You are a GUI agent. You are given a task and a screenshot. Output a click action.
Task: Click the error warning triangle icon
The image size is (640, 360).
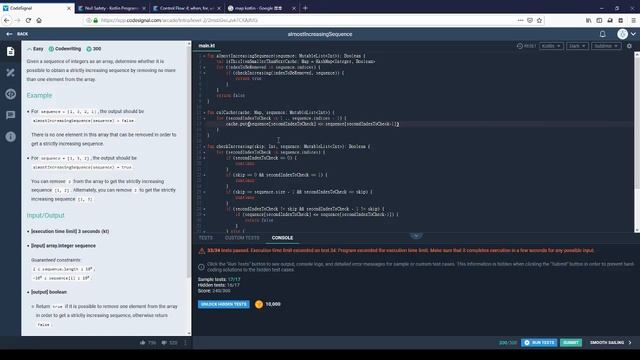click(x=202, y=251)
